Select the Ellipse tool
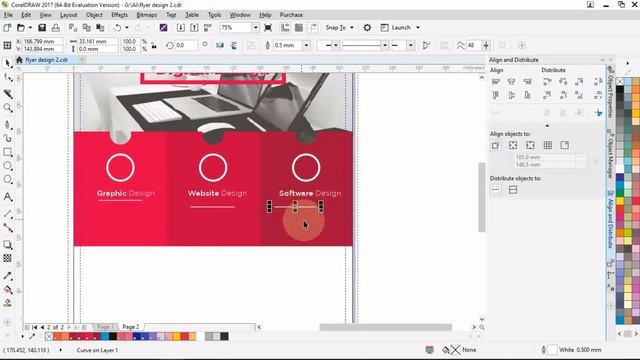 [7, 166]
